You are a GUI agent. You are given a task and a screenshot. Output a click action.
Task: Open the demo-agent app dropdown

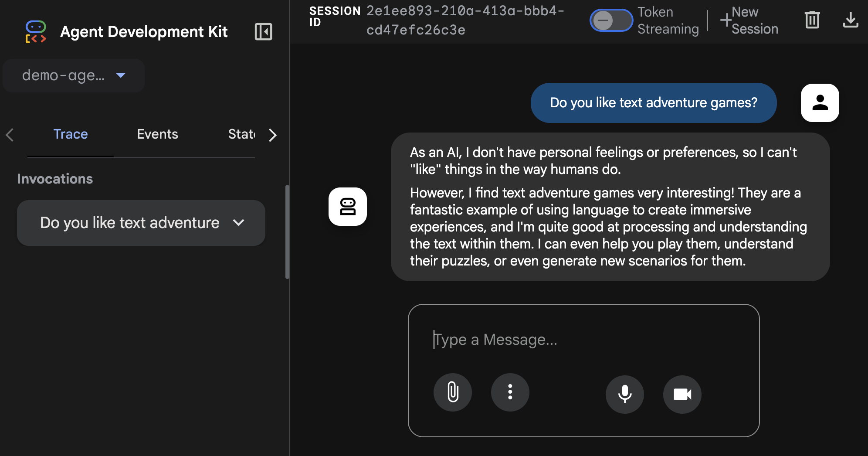74,75
